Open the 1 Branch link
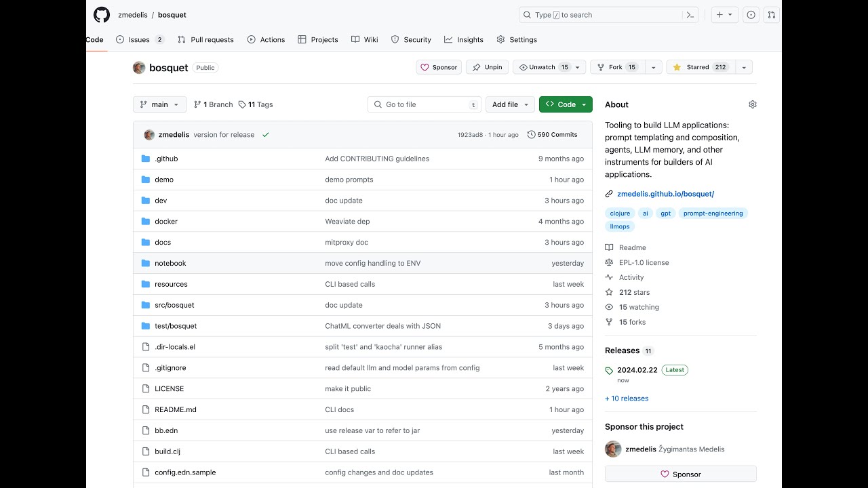This screenshot has width=868, height=488. [x=213, y=104]
